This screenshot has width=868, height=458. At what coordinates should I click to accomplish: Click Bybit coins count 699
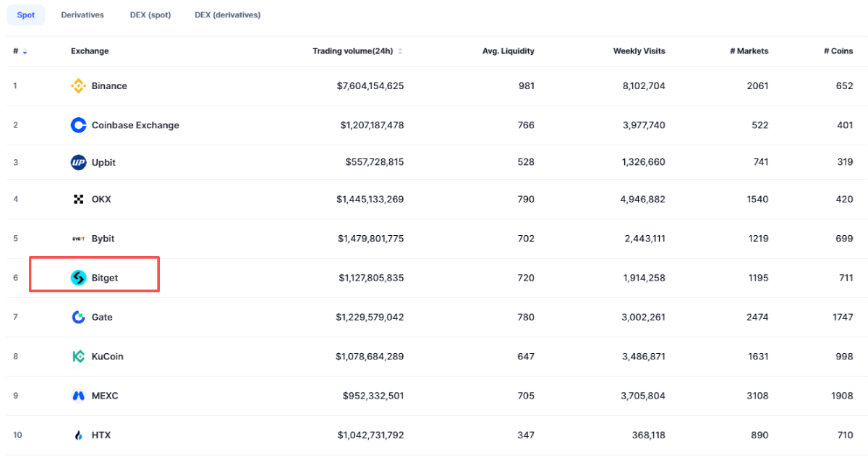[x=846, y=239]
